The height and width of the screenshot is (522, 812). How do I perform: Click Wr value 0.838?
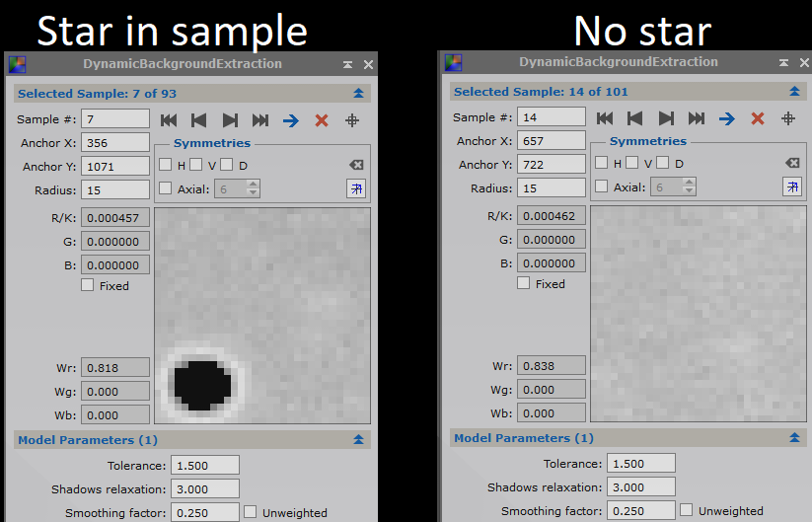[x=552, y=366]
